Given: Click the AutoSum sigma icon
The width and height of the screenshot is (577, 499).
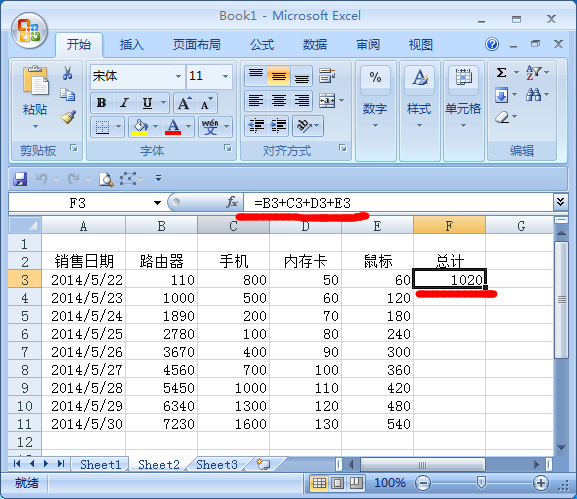Looking at the screenshot, I should click(502, 72).
